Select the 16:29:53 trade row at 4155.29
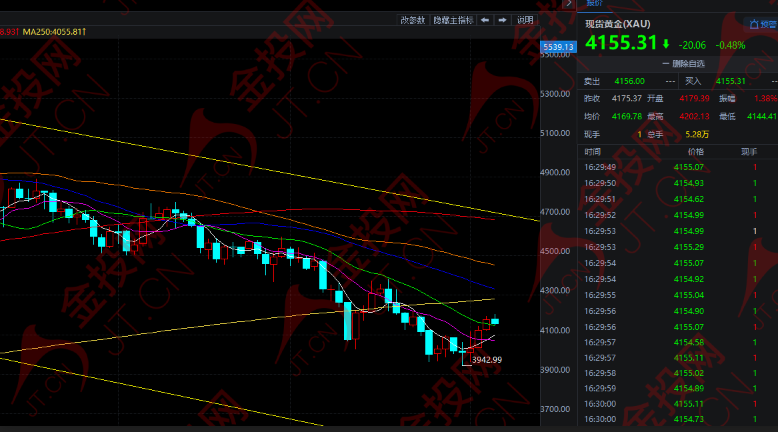The height and width of the screenshot is (432, 778). 678,247
